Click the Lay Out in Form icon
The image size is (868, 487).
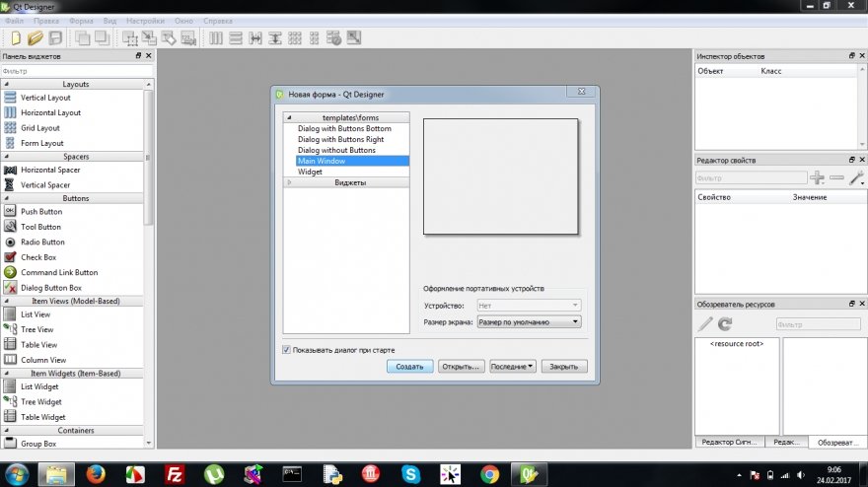[315, 38]
